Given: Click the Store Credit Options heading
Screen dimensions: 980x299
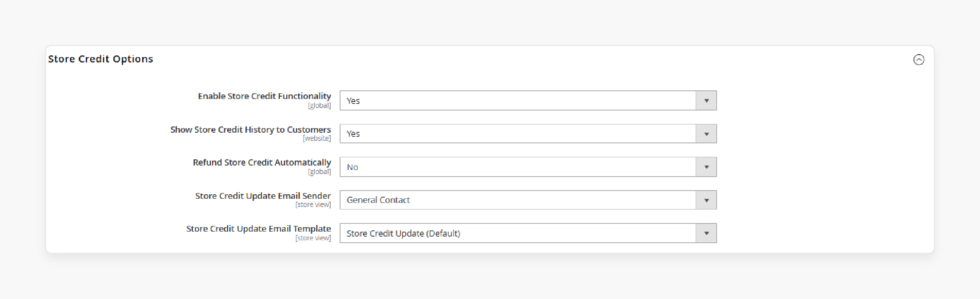Looking at the screenshot, I should point(101,59).
